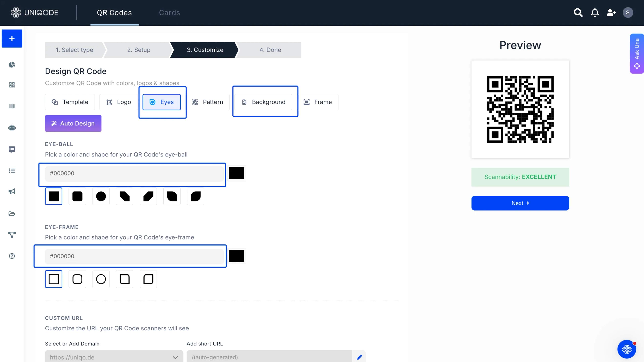This screenshot has height=362, width=644.
Task: Open the Logo design tab
Action: (x=119, y=102)
